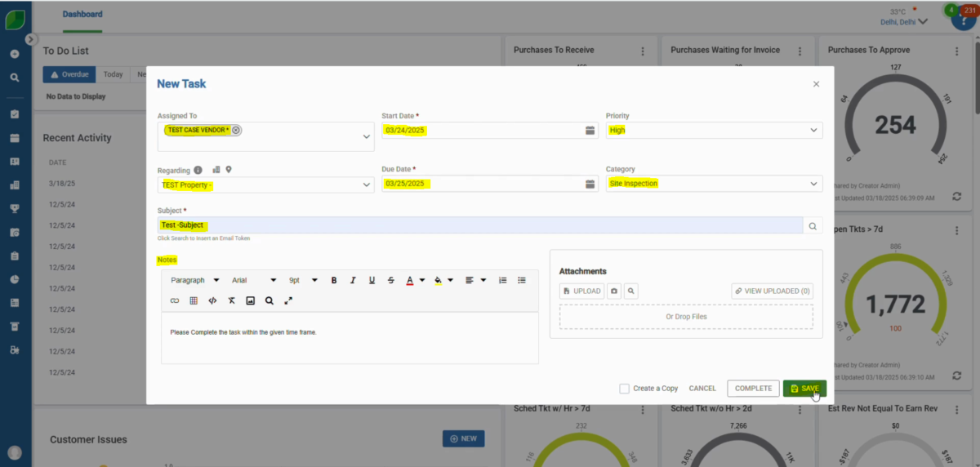
Task: Click the trophy icon in left sidebar
Action: coord(15,208)
